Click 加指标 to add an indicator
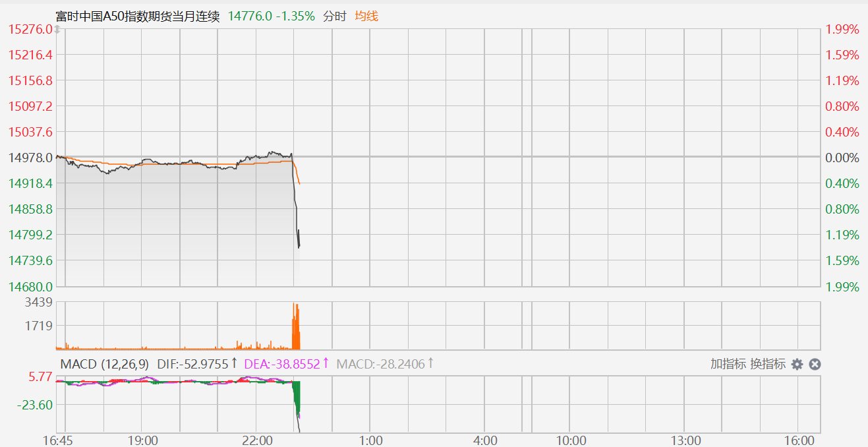 728,364
